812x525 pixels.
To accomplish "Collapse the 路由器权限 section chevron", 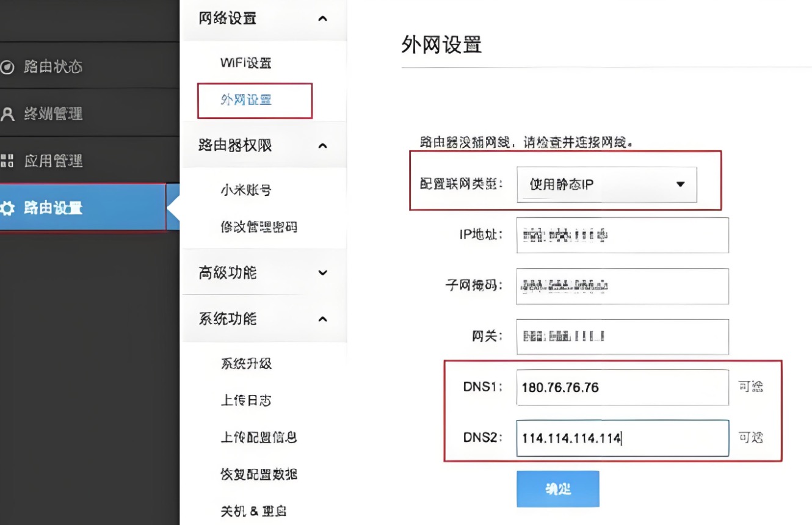I will [323, 146].
